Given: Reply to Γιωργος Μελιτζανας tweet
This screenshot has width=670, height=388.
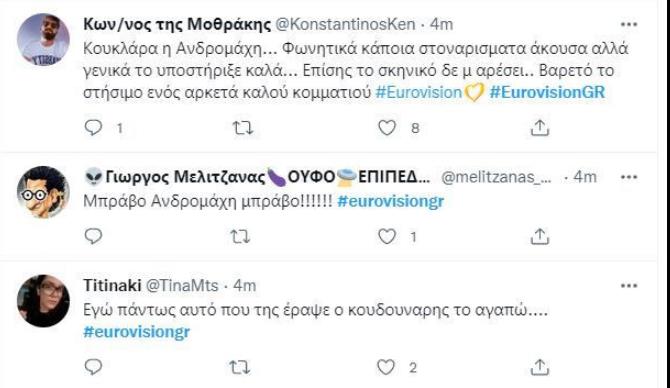Looking at the screenshot, I should point(94,236).
